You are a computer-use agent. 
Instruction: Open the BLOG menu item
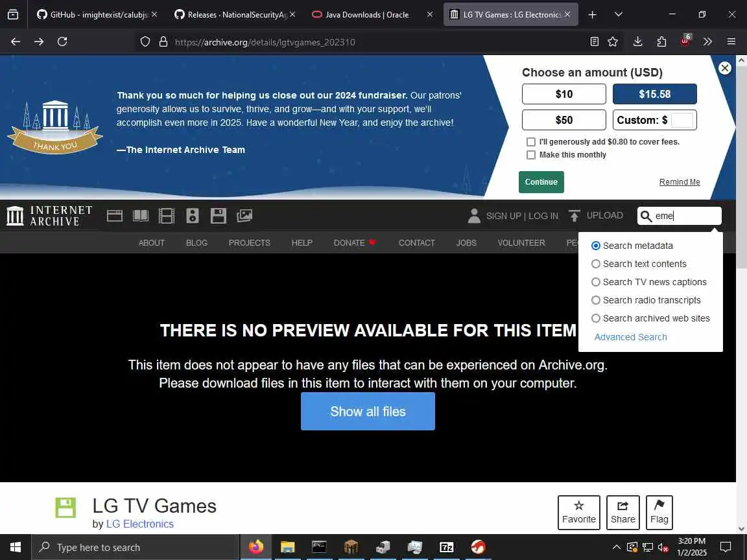click(196, 243)
